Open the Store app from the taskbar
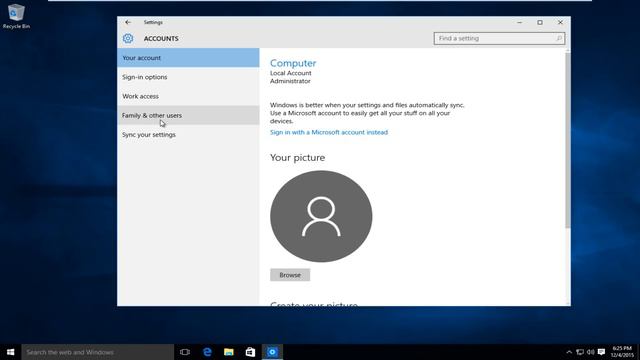Image resolution: width=640 pixels, height=360 pixels. (250, 352)
